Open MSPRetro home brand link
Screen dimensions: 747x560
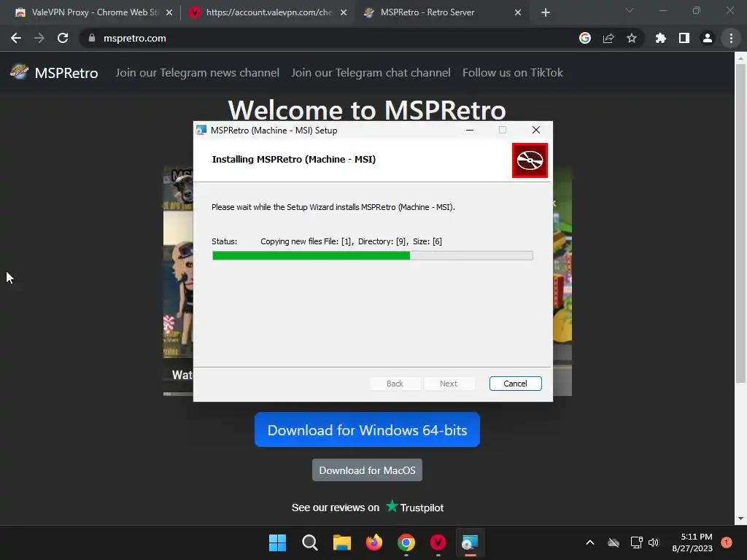click(66, 73)
